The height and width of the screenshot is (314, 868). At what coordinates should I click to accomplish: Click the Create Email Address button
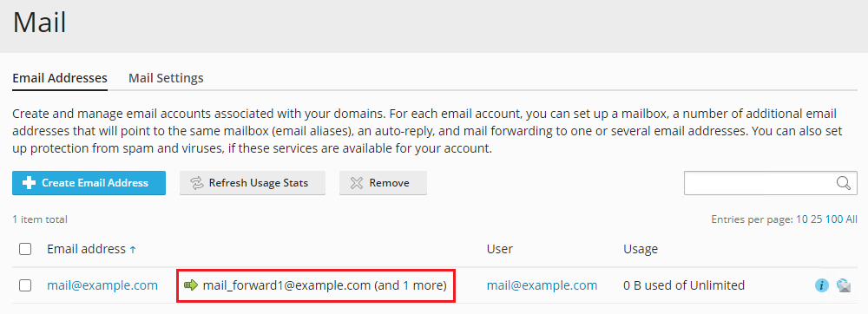(x=89, y=183)
